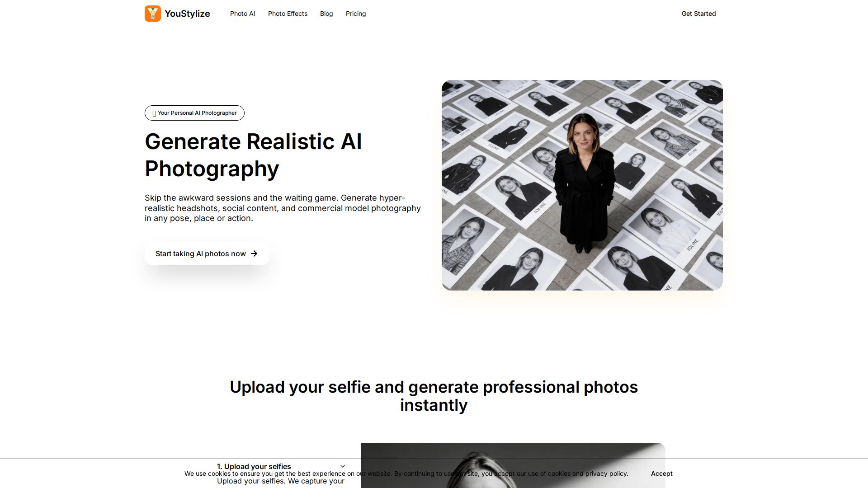Click 'Start taking AI photos now' button

click(207, 253)
